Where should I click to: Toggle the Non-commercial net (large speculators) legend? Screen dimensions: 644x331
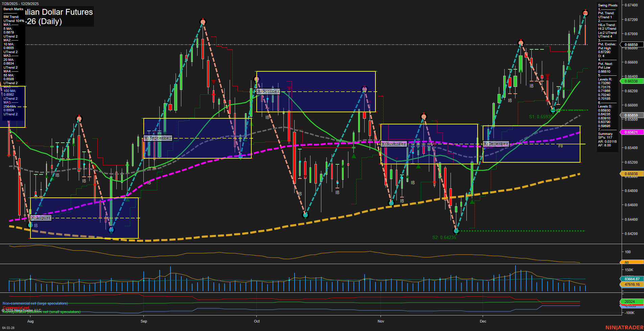(x=35, y=303)
